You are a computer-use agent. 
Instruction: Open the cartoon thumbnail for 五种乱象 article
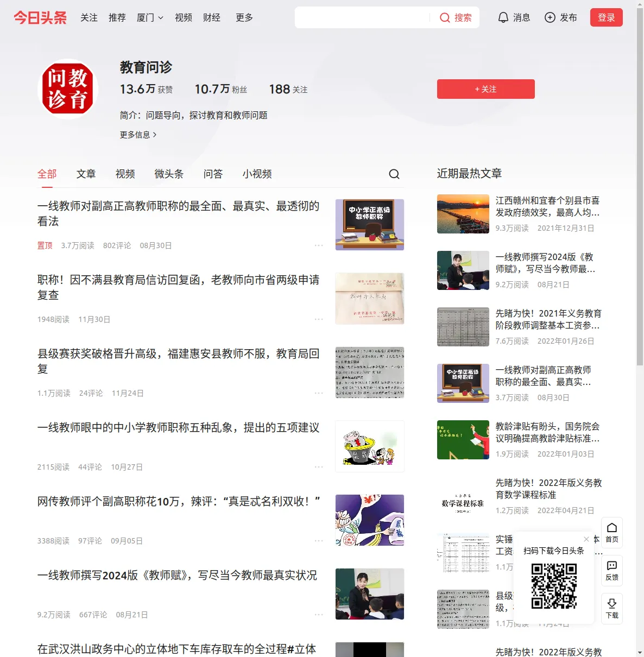tap(370, 446)
